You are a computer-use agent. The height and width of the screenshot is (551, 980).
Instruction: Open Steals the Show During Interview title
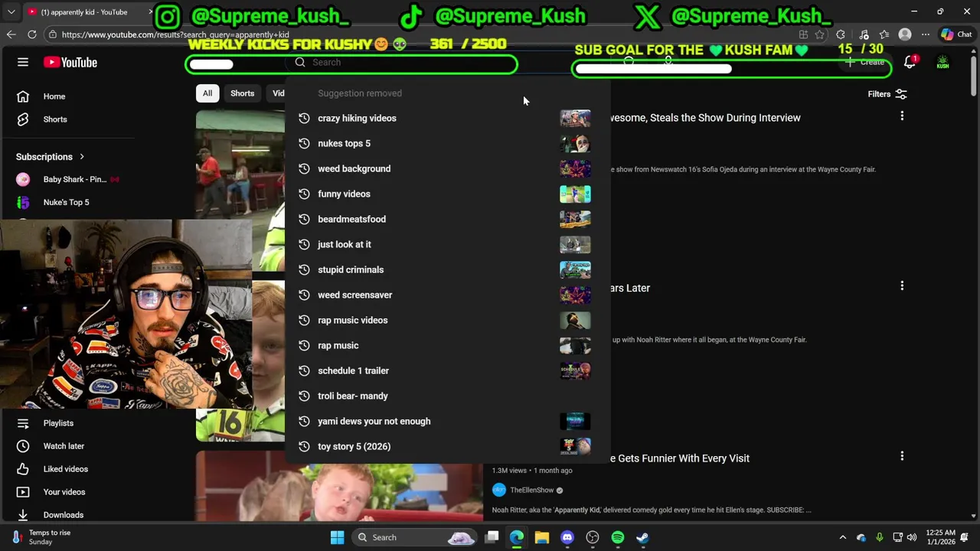click(x=706, y=118)
